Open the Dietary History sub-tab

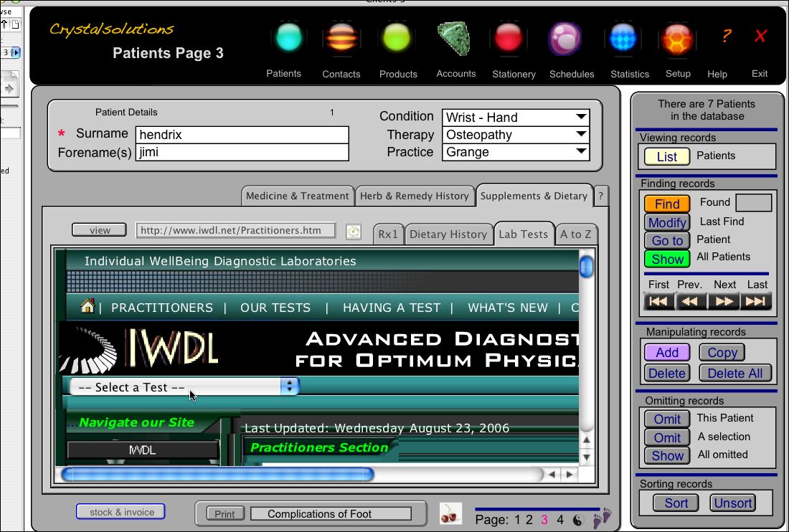tap(448, 234)
